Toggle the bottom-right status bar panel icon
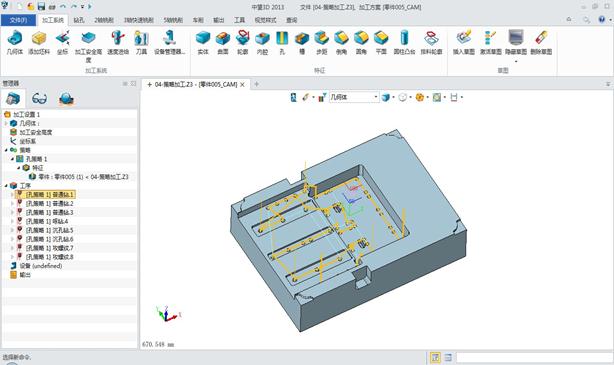This screenshot has height=365, width=614. [448, 357]
